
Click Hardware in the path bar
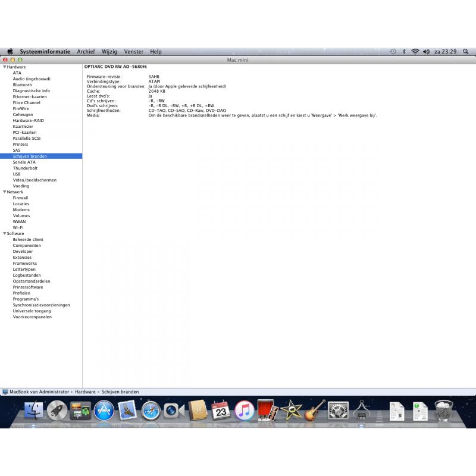[x=85, y=392]
